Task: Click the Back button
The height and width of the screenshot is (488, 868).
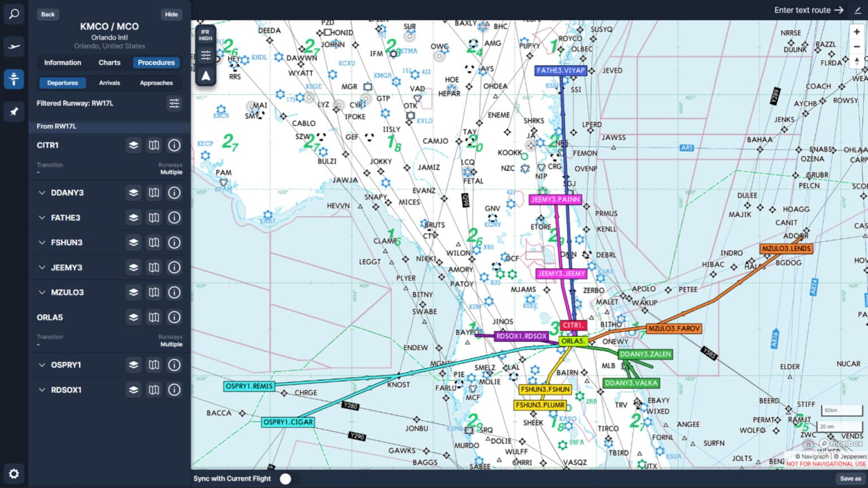Action: coord(47,14)
